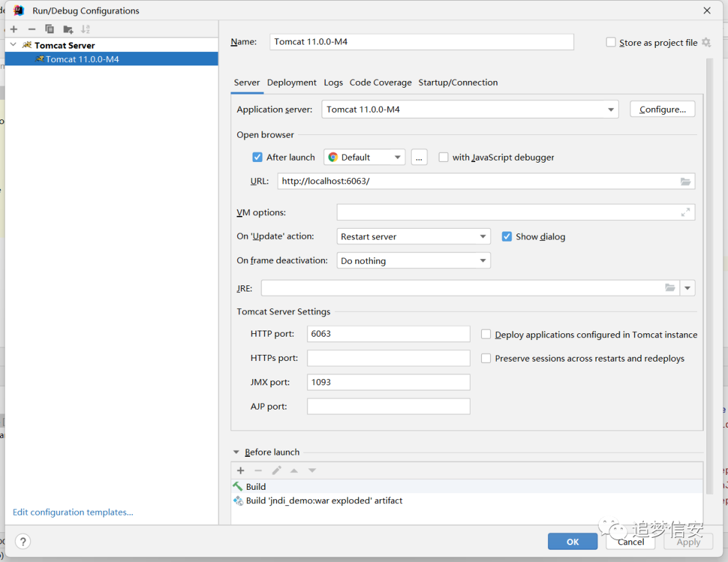Click the Name input field
Viewport: 728px width, 562px height.
pyautogui.click(x=421, y=42)
